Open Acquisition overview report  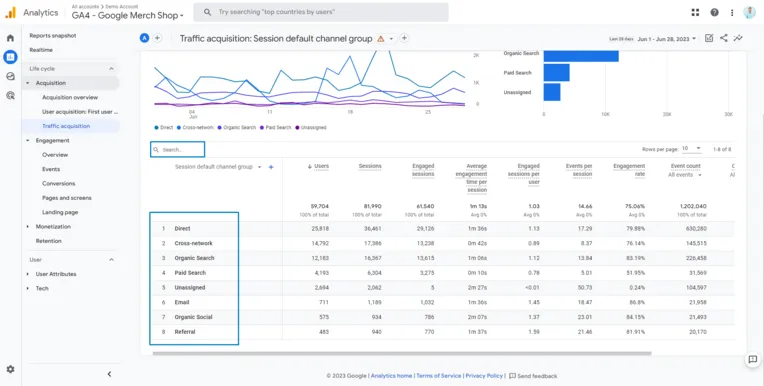click(x=70, y=97)
